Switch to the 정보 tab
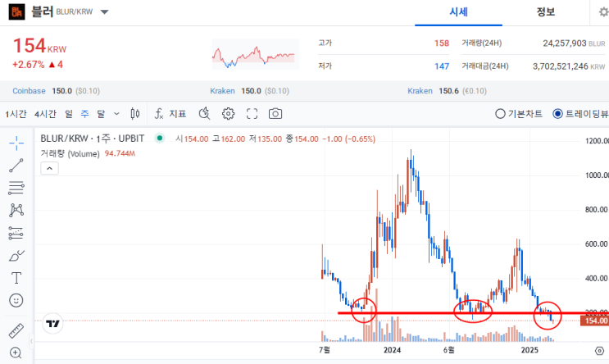This screenshot has height=364, width=609. coord(546,12)
